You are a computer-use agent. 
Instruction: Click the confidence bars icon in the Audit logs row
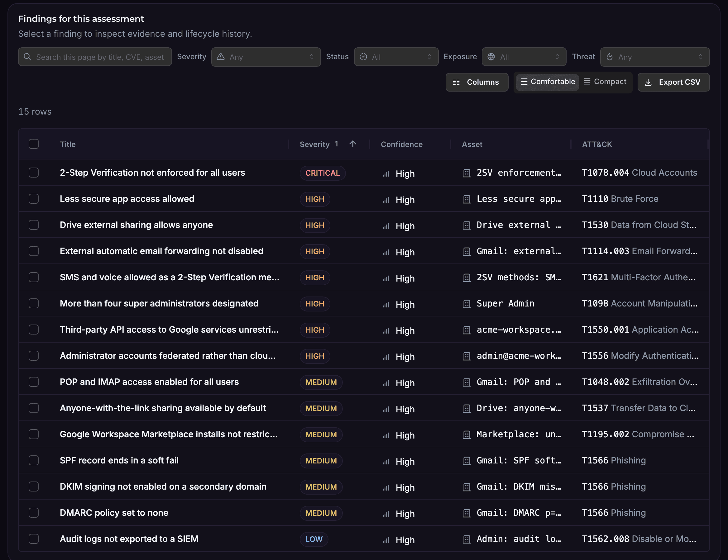[x=386, y=540]
